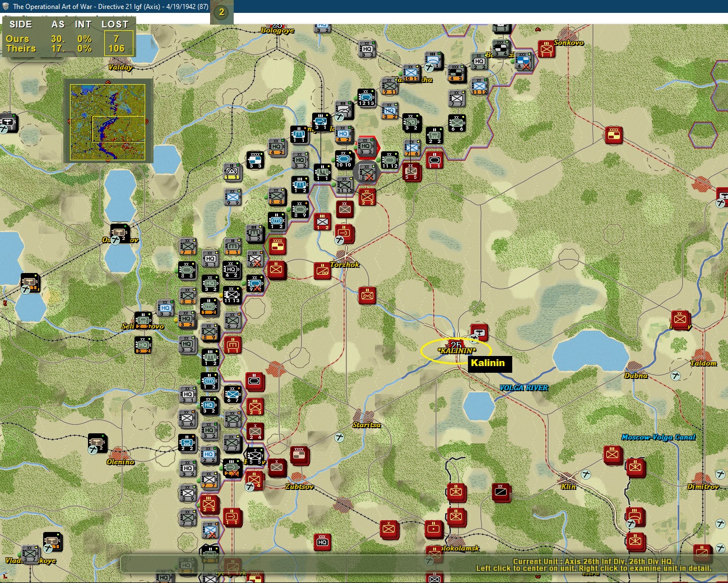Select the red XX infantry counter marked 2 2

367,197
